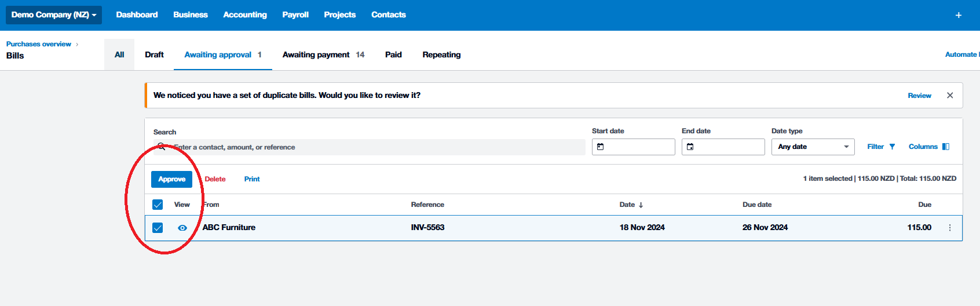Open the End date calendar picker
The image size is (980, 306).
690,147
